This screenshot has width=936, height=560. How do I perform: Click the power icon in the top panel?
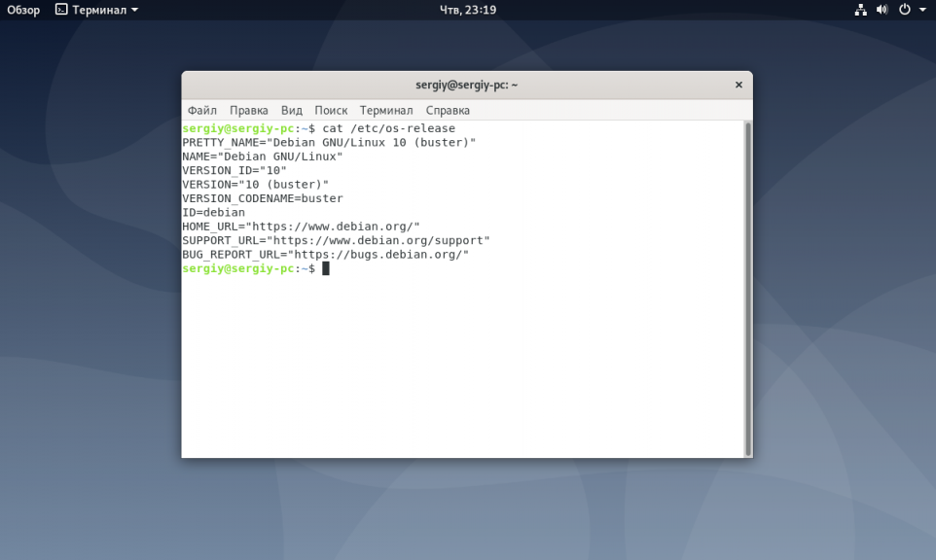pos(905,10)
